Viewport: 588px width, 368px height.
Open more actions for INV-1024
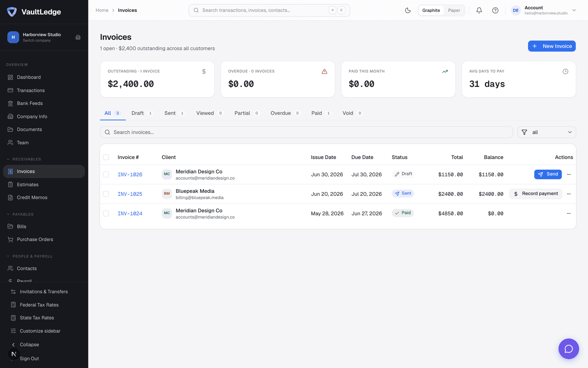(569, 213)
